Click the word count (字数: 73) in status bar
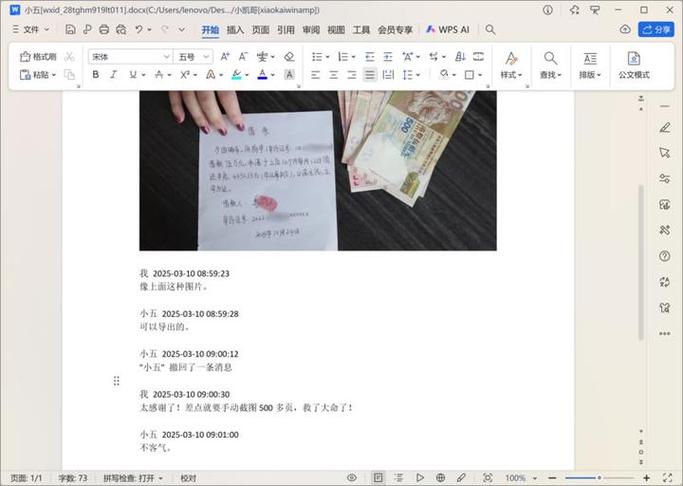The width and height of the screenshot is (683, 486). click(x=73, y=478)
